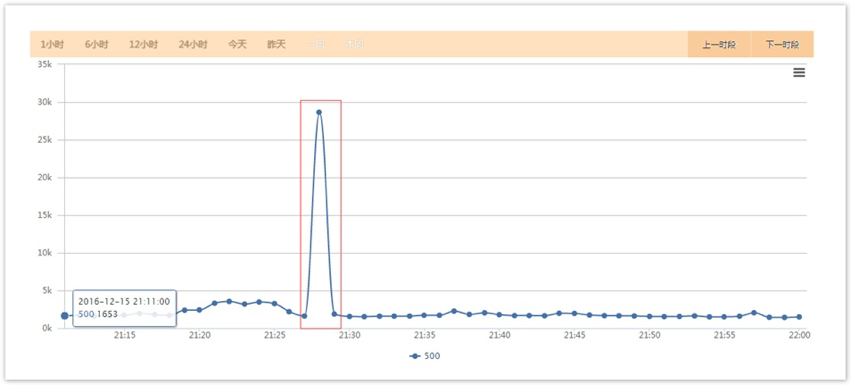Click the last data point at 22:00
Image resolution: width=851 pixels, height=385 pixels.
coord(799,317)
